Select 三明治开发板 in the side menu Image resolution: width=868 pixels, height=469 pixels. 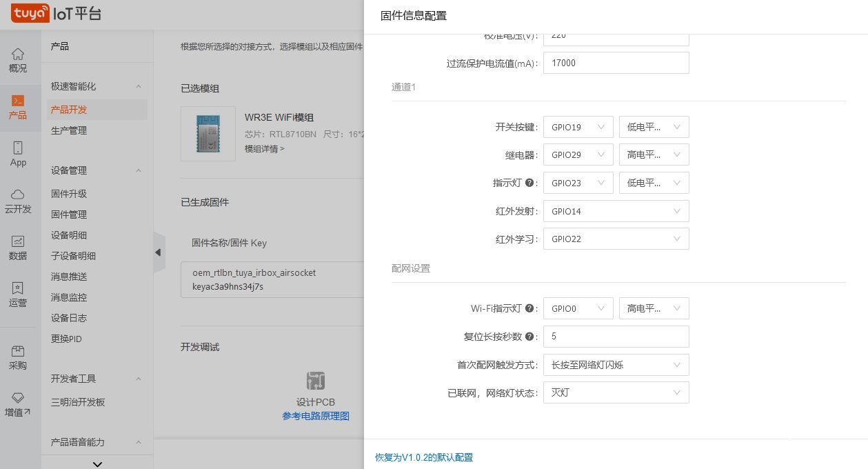(x=78, y=402)
